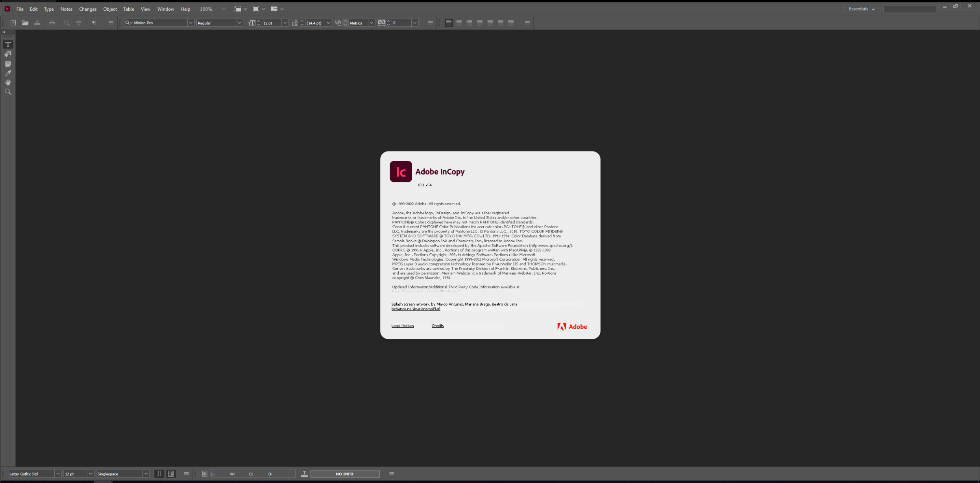Open the galley appearance bar menu
This screenshot has height=483, width=980.
point(187,474)
